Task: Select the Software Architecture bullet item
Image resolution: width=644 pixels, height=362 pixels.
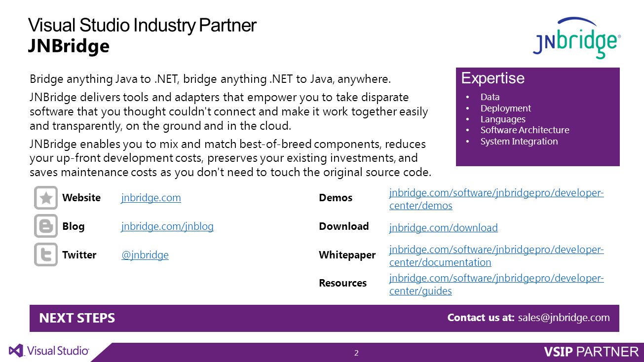Action: pyautogui.click(x=525, y=130)
